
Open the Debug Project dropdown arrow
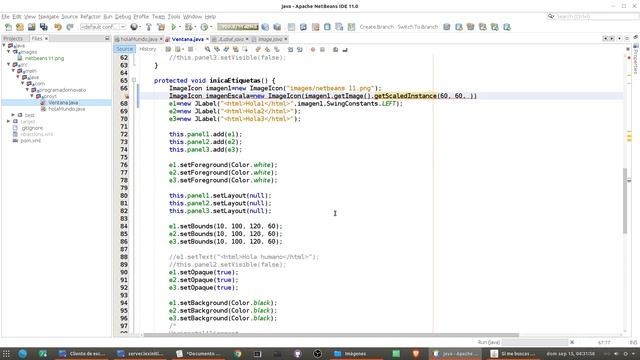coord(195,27)
